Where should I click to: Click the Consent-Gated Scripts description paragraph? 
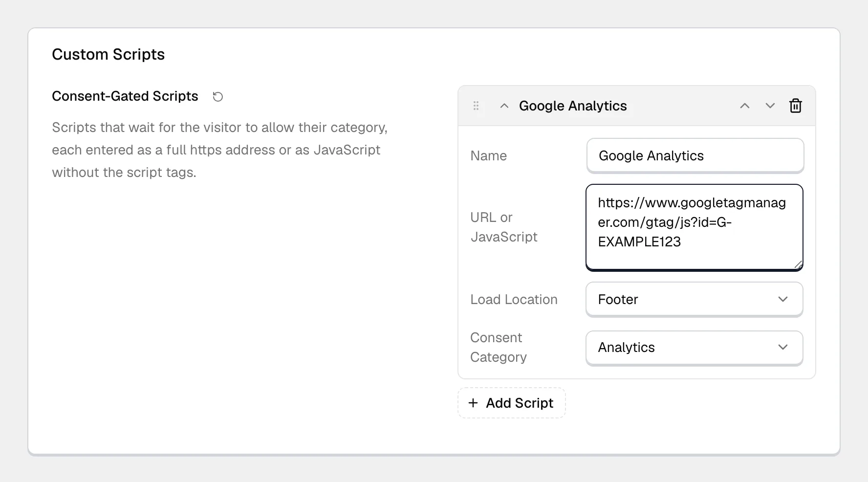point(220,150)
